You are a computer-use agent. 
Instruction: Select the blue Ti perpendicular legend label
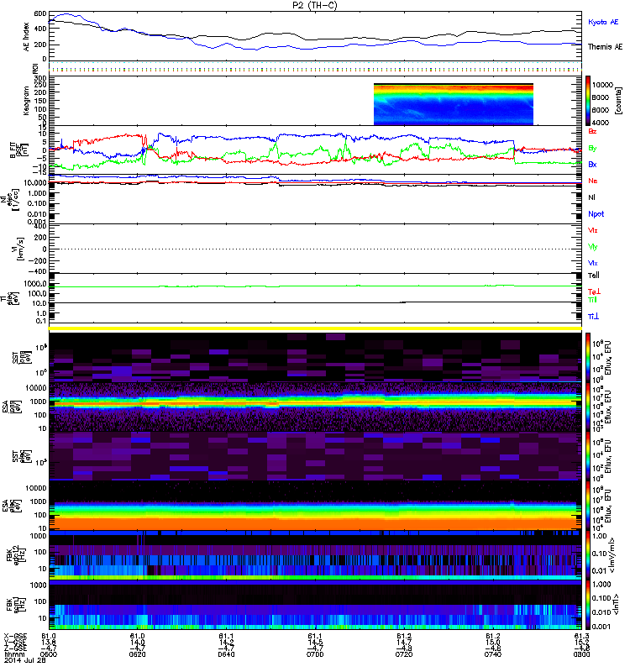(x=593, y=317)
